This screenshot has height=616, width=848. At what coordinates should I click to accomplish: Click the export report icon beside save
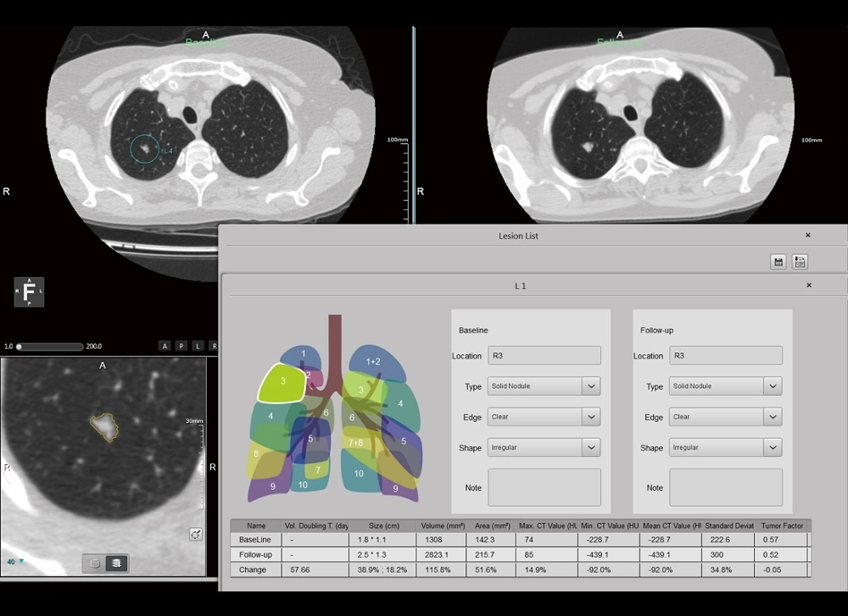pos(800,262)
